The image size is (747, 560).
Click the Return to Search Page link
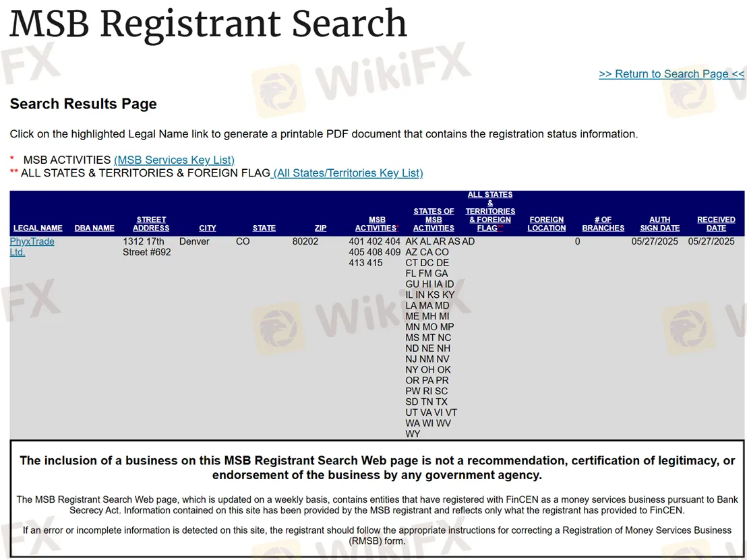point(671,74)
